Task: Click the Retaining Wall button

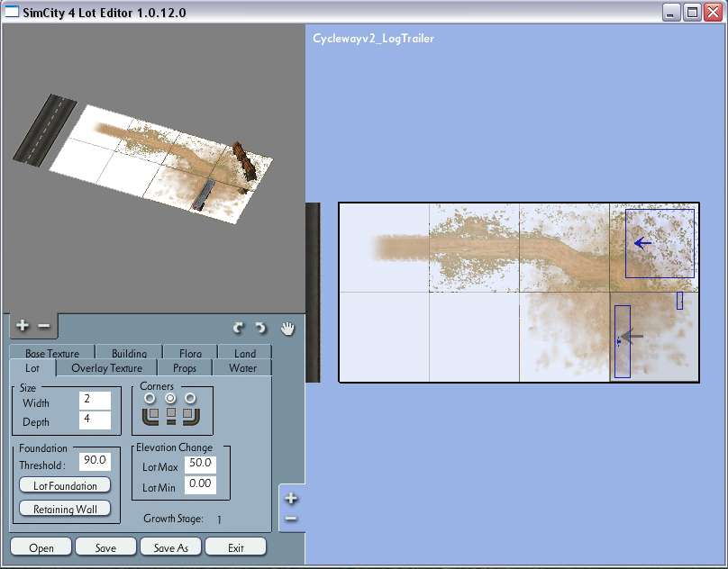Action: [65, 509]
